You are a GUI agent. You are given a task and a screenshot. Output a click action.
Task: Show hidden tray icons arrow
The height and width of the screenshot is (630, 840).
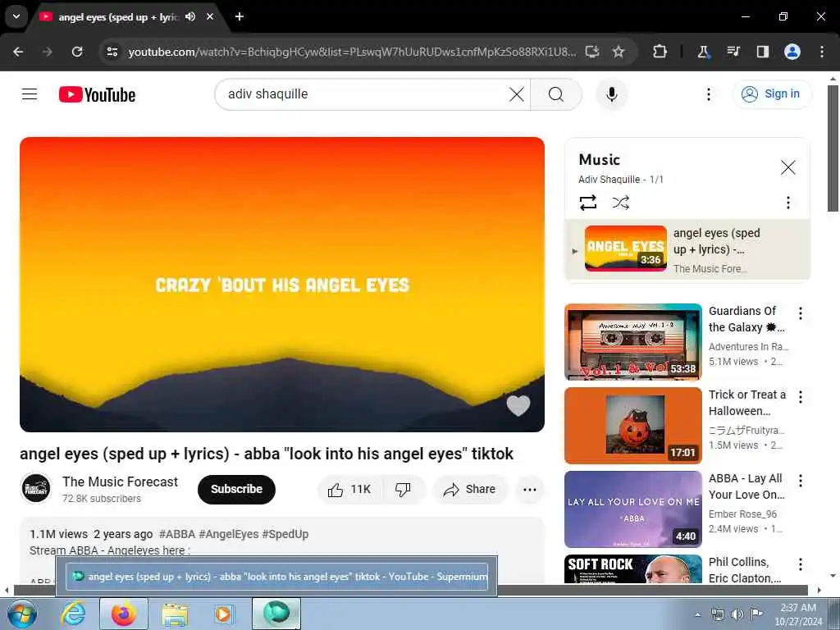click(697, 614)
